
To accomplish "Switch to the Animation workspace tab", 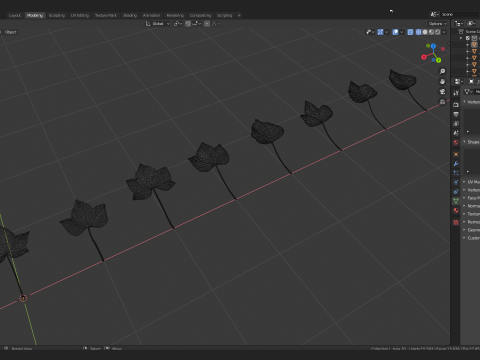I will (151, 15).
